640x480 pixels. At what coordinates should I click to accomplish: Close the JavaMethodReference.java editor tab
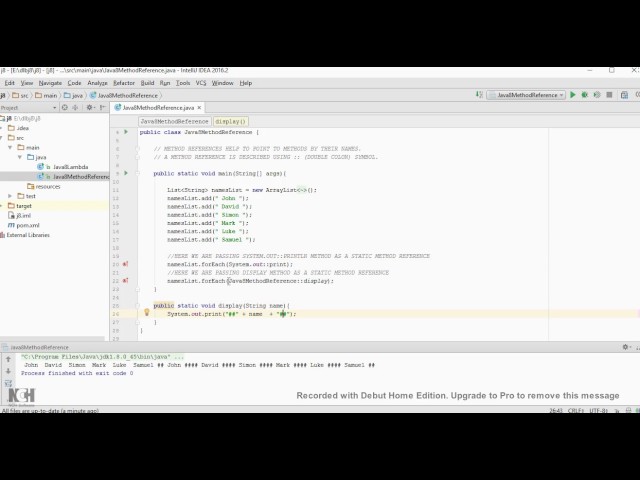(199, 108)
